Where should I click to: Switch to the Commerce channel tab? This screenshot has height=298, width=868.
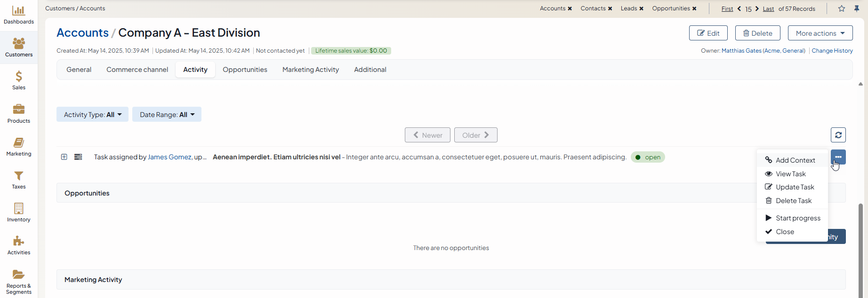coord(137,70)
